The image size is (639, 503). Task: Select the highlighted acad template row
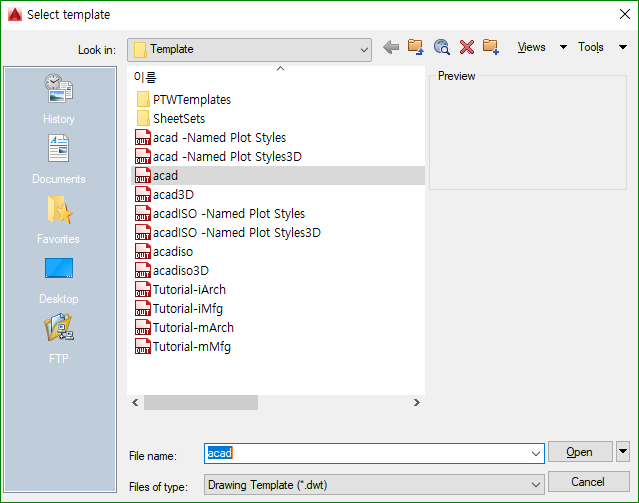[278, 176]
